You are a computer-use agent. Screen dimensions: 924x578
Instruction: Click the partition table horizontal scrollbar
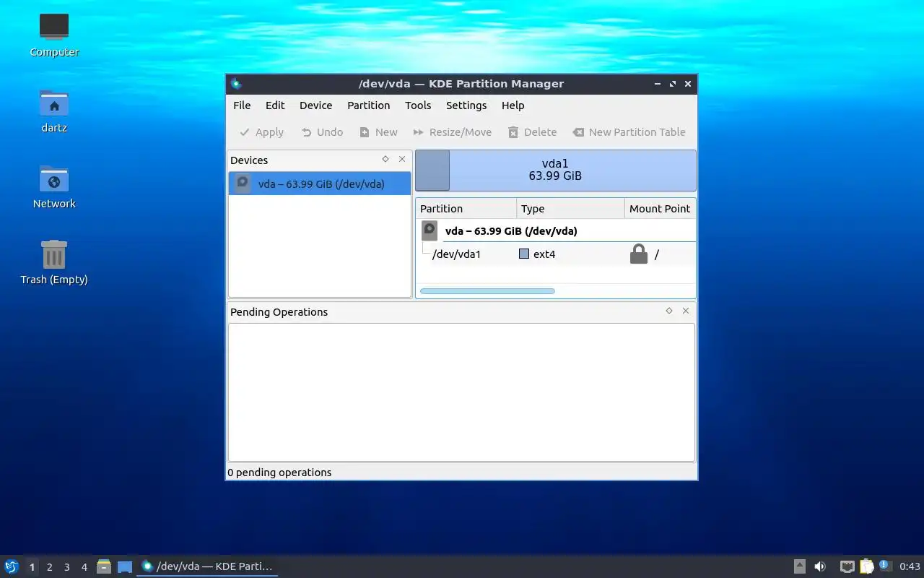click(487, 291)
